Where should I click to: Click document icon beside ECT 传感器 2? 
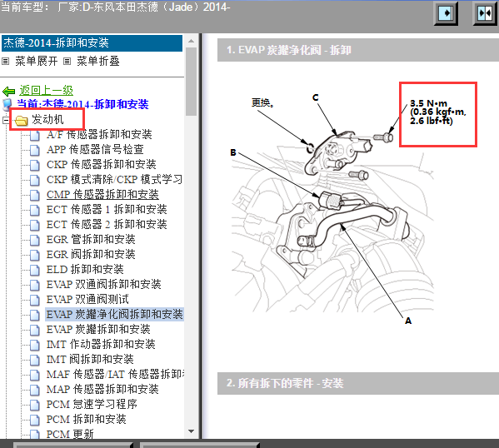click(x=35, y=225)
